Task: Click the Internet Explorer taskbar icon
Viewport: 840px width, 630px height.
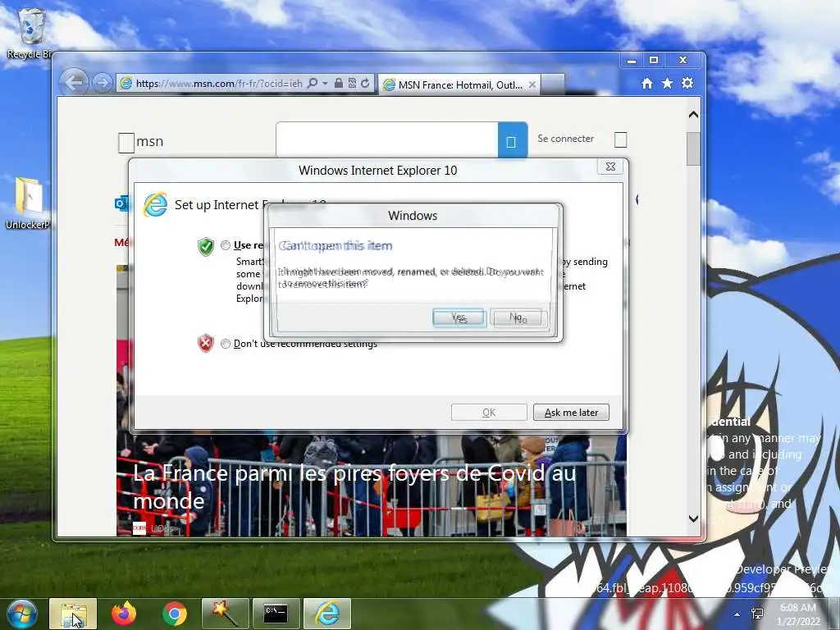Action: 327,614
